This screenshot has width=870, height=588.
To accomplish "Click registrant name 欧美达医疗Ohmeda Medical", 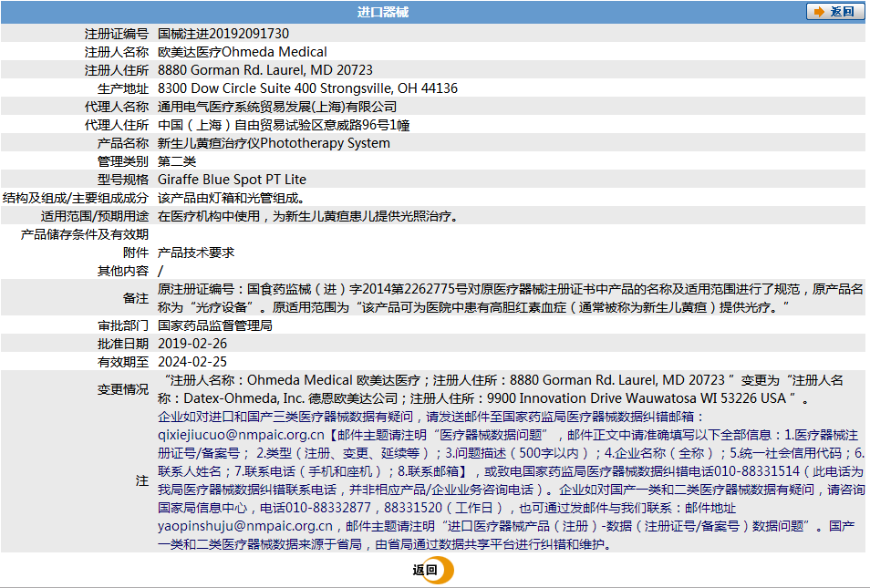I will (x=243, y=52).
